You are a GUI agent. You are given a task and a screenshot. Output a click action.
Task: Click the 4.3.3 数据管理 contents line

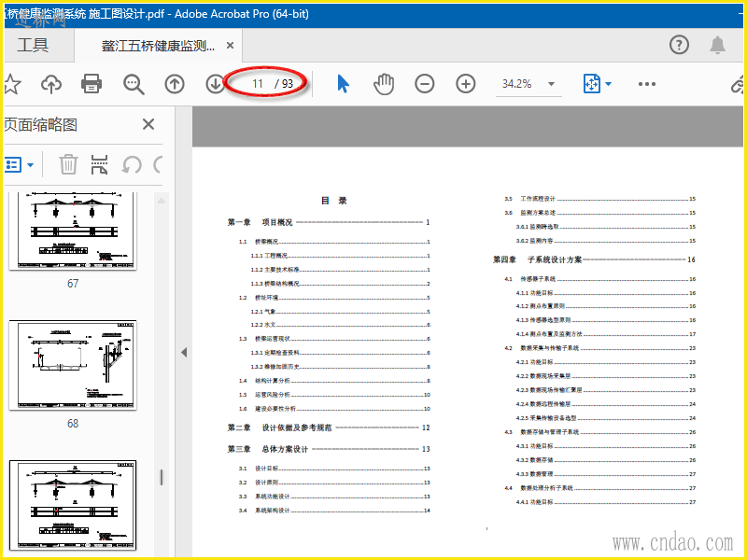pyautogui.click(x=606, y=474)
